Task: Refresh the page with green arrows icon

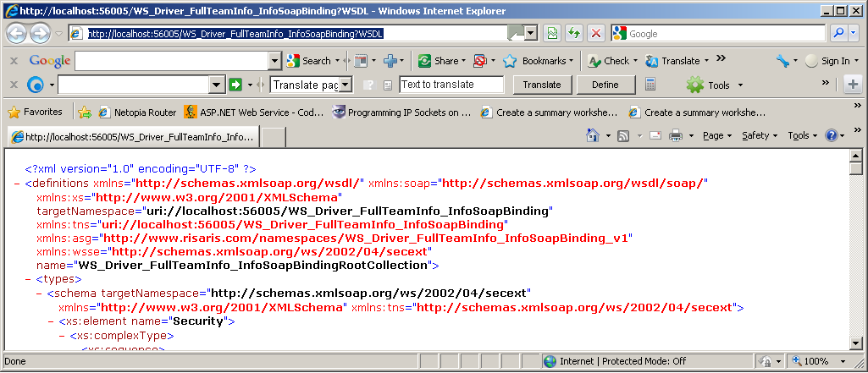Action: (x=573, y=34)
